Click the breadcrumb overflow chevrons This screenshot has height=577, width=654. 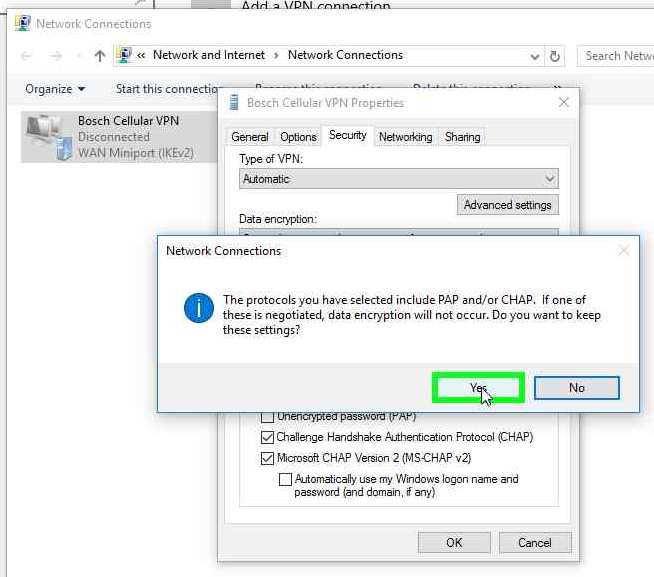point(141,55)
